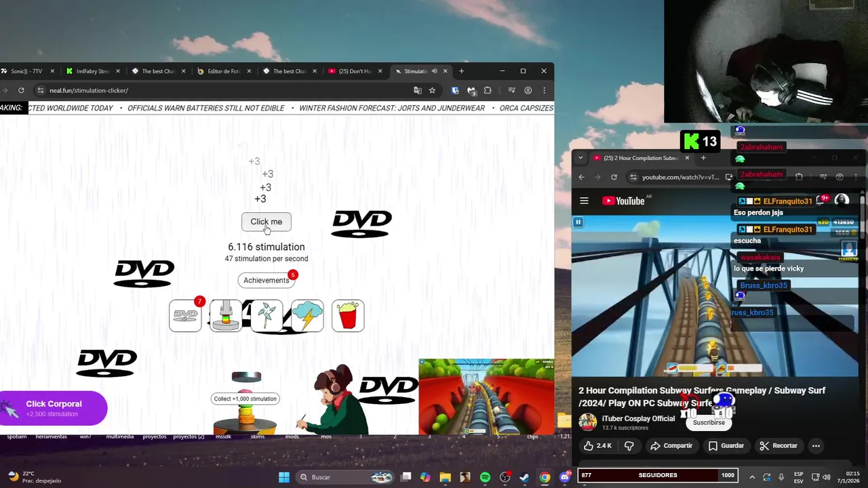This screenshot has width=868, height=488.
Task: Save video with the Guardar button
Action: coord(726,445)
